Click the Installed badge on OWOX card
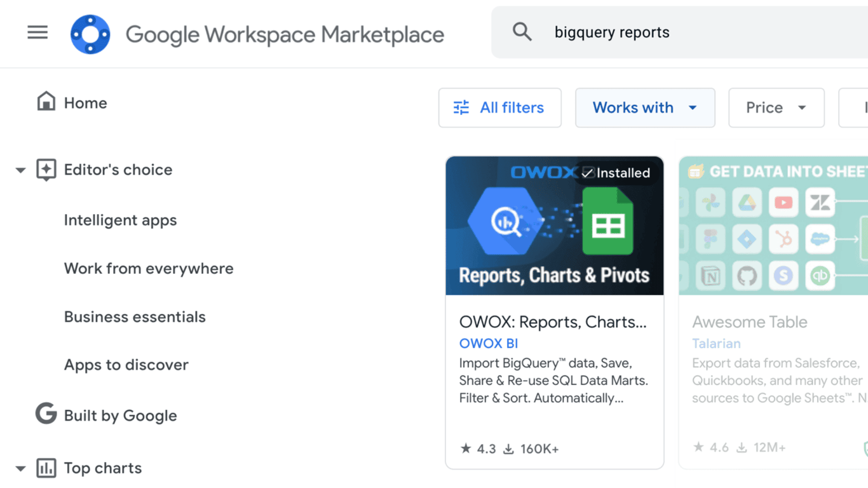 [x=616, y=173]
